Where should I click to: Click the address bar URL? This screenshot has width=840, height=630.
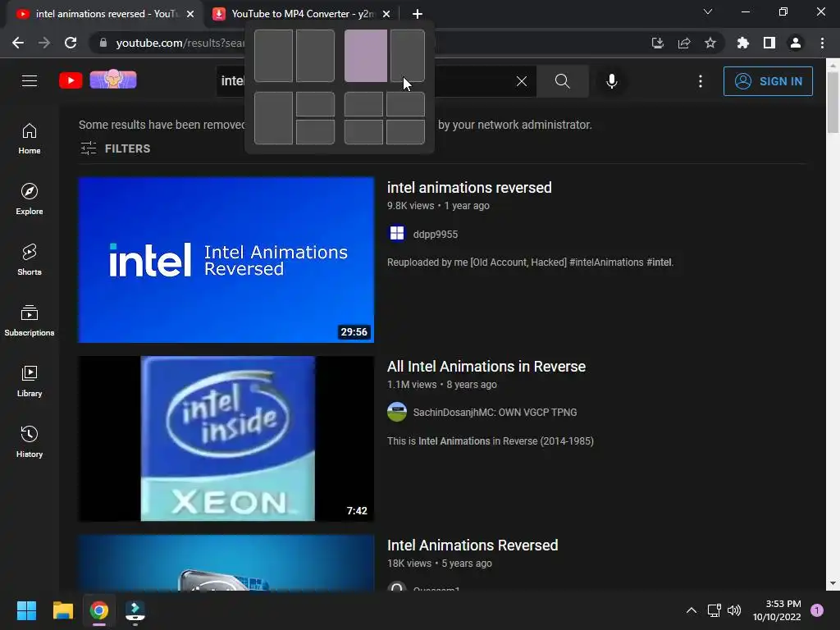pos(180,43)
